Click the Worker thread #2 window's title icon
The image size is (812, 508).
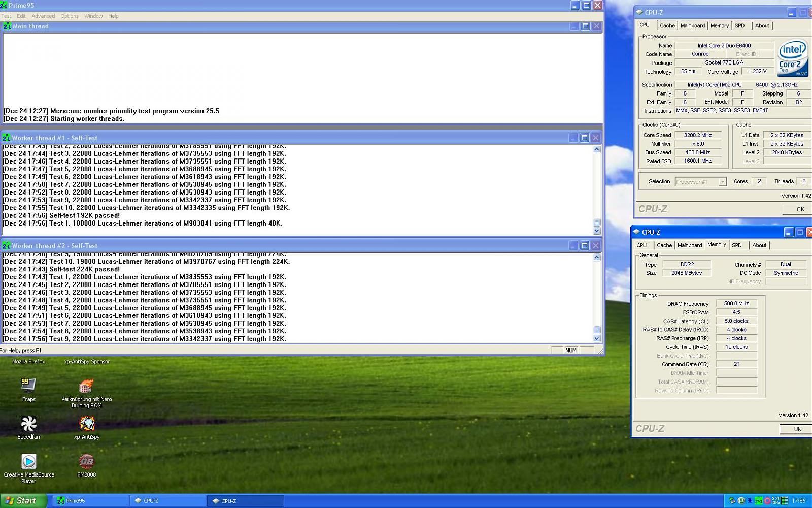[6, 245]
